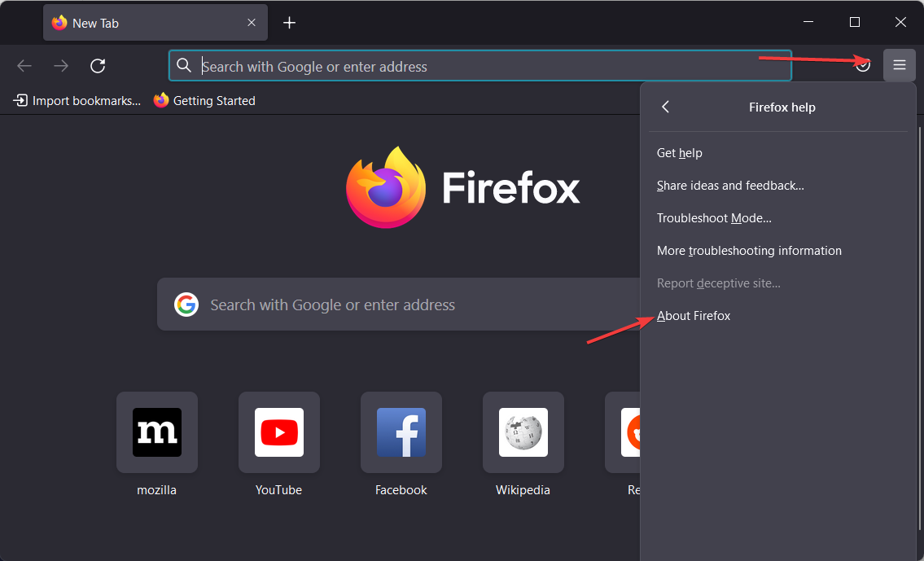The image size is (924, 561).
Task: Click the Pocket save icon in toolbar
Action: [x=863, y=65]
